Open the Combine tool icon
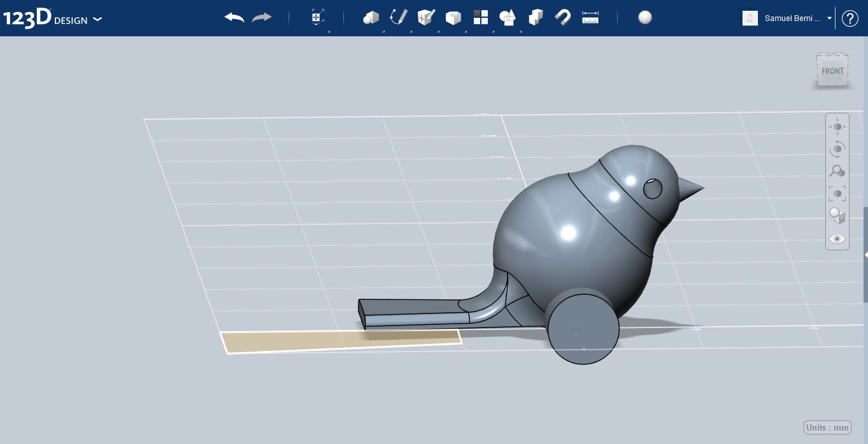This screenshot has width=868, height=444. (536, 17)
